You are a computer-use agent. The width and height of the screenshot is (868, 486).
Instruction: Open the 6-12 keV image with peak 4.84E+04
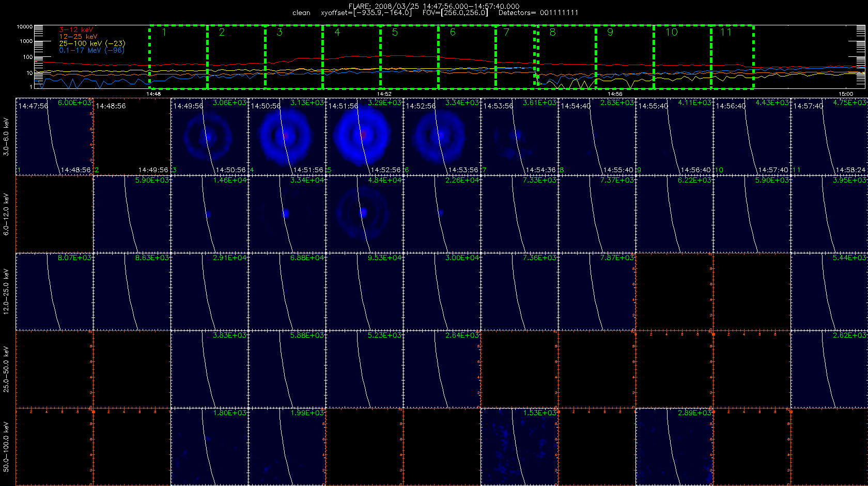tap(365, 214)
